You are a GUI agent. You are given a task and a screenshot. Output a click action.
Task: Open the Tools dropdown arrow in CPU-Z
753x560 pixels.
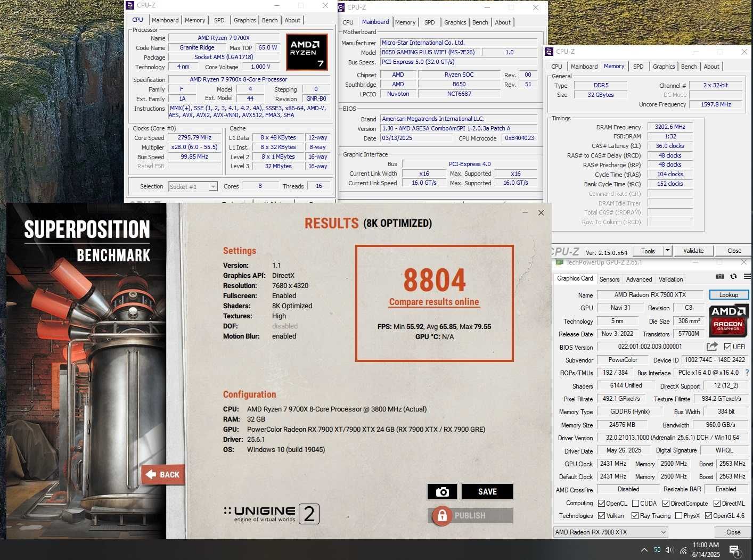point(667,251)
